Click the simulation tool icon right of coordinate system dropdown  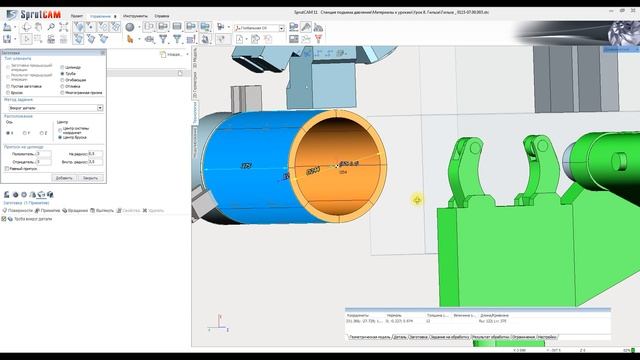coord(293,27)
